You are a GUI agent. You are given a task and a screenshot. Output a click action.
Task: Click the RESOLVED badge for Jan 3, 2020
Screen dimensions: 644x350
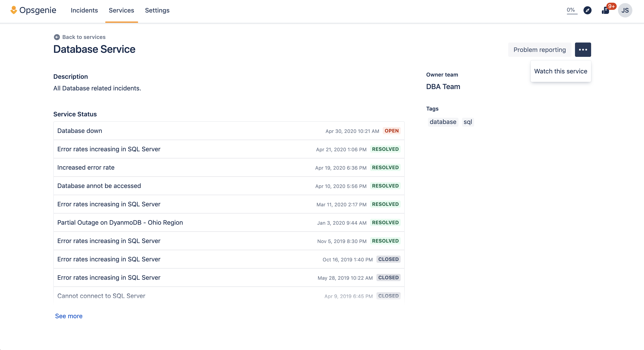click(x=385, y=222)
